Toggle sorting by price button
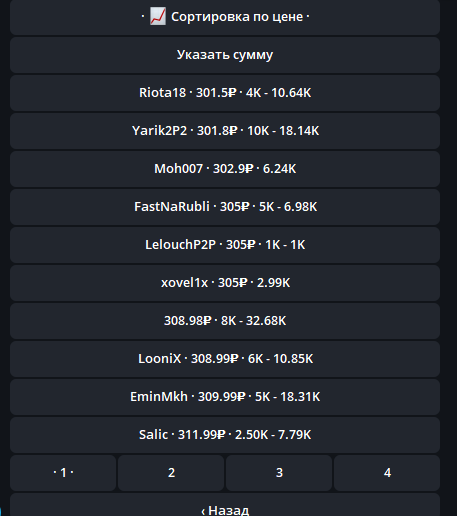 pos(225,17)
